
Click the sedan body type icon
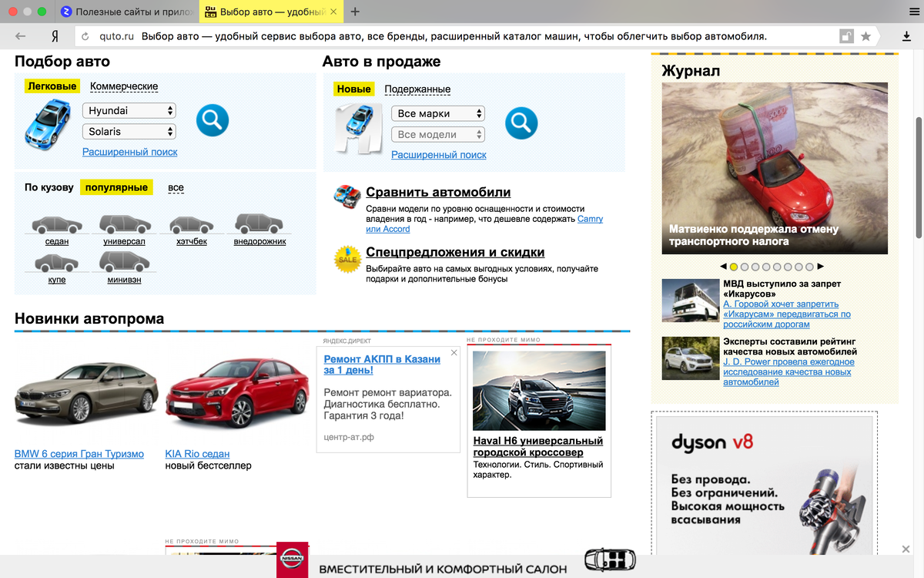tap(57, 225)
